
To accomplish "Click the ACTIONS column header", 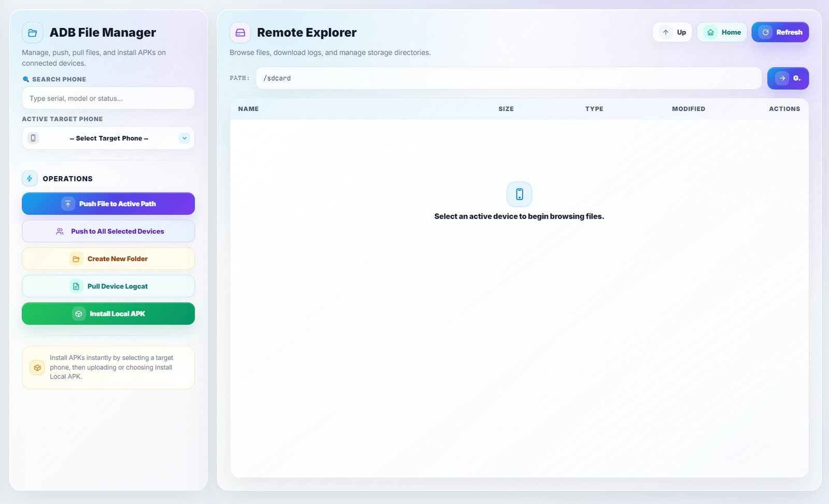I will [784, 109].
